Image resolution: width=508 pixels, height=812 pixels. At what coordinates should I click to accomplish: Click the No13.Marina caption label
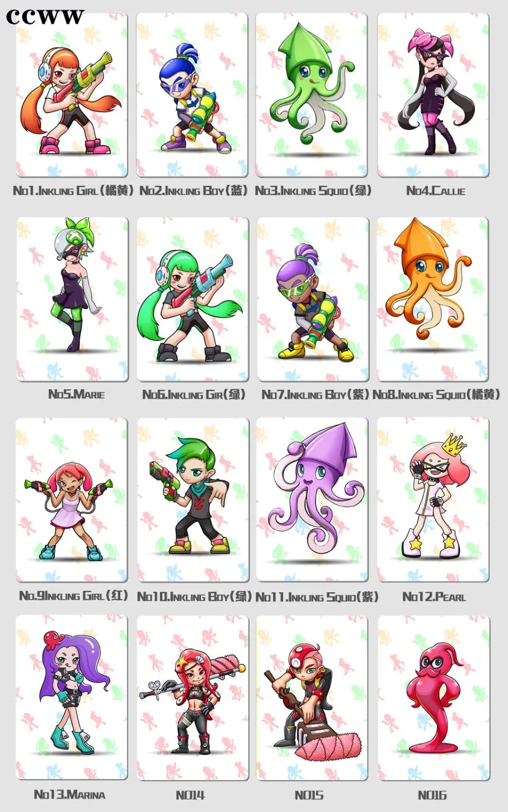70,795
